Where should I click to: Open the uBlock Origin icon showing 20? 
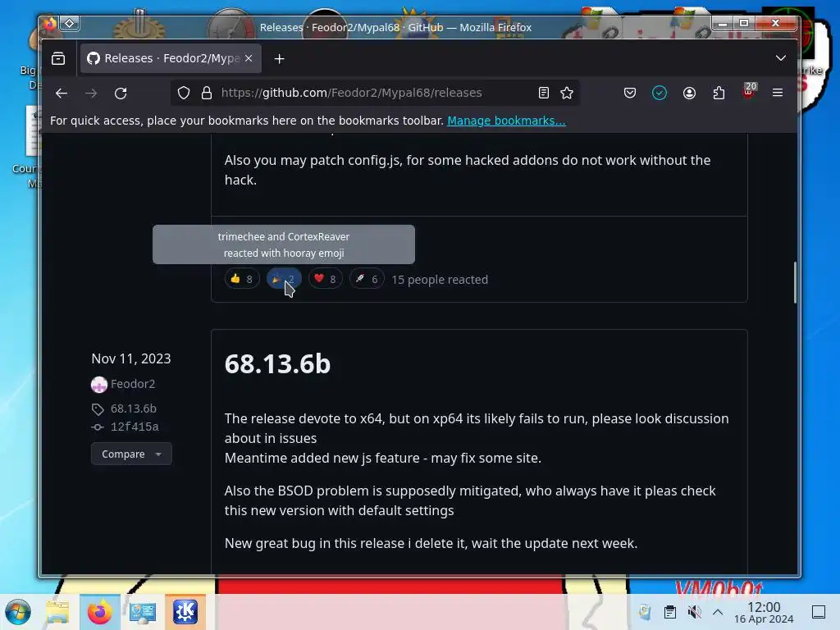(x=748, y=92)
